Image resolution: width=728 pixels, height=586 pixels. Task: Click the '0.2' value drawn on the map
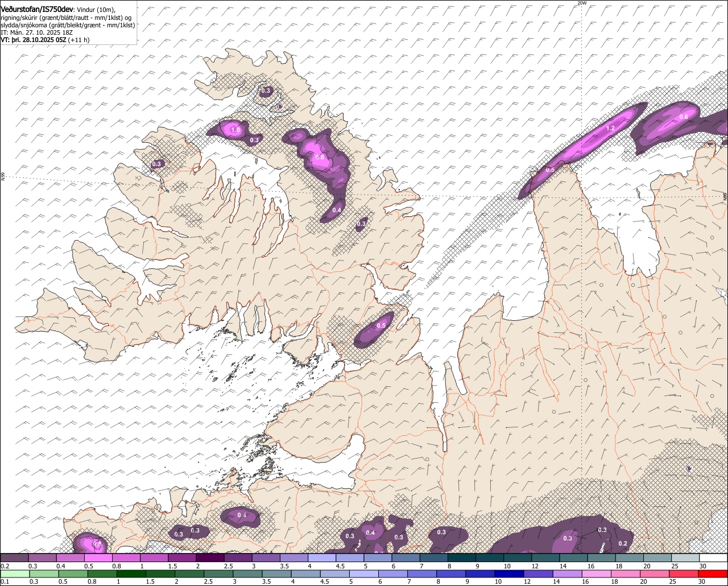(623, 543)
